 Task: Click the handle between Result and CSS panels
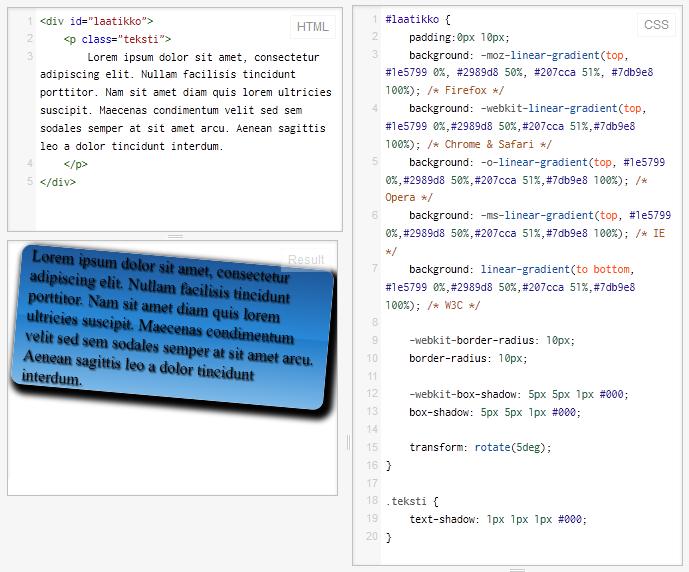click(348, 442)
